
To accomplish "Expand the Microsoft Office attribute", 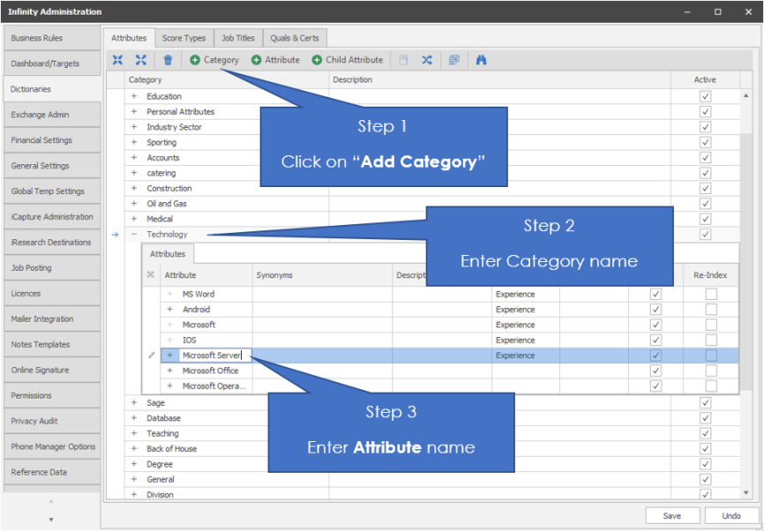I will [169, 371].
